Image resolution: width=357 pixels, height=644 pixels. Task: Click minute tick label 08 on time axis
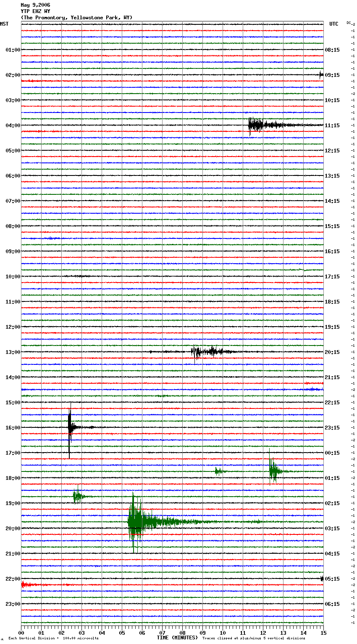[183, 633]
